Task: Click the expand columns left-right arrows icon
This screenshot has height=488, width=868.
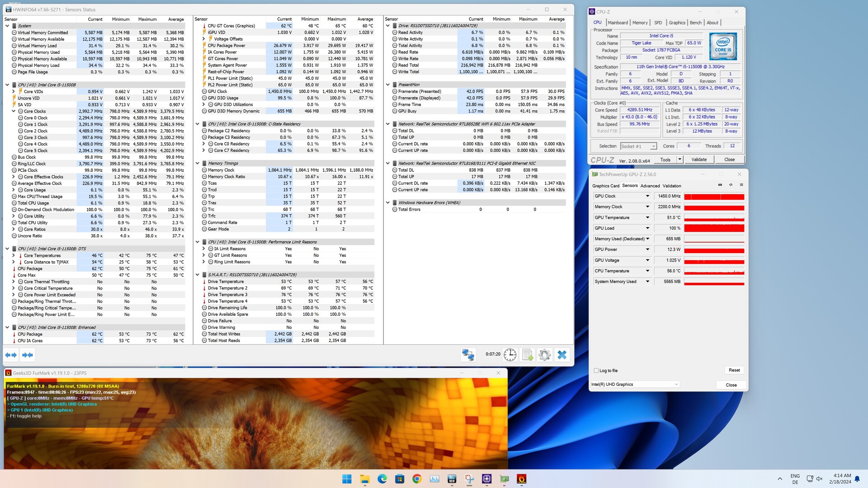Action: coord(11,355)
